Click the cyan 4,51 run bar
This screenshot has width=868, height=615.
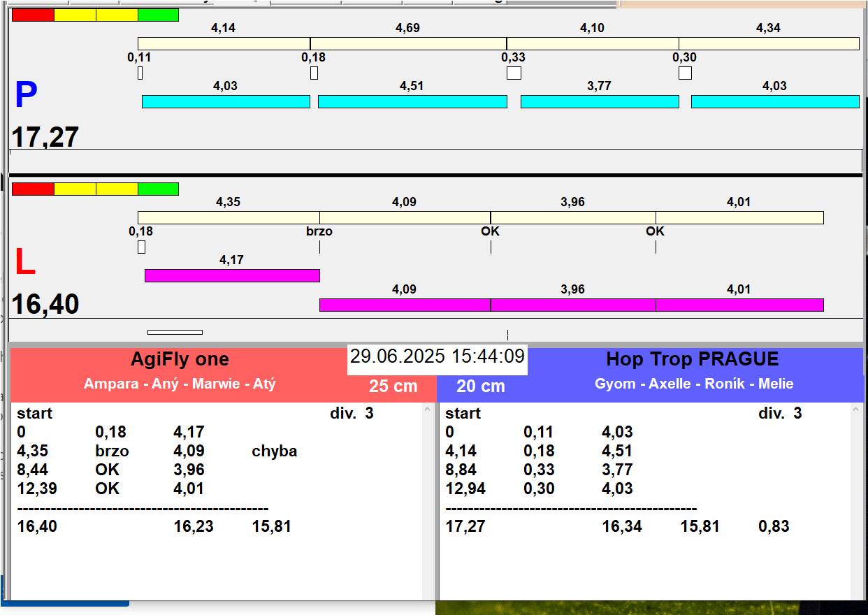pyautogui.click(x=412, y=101)
